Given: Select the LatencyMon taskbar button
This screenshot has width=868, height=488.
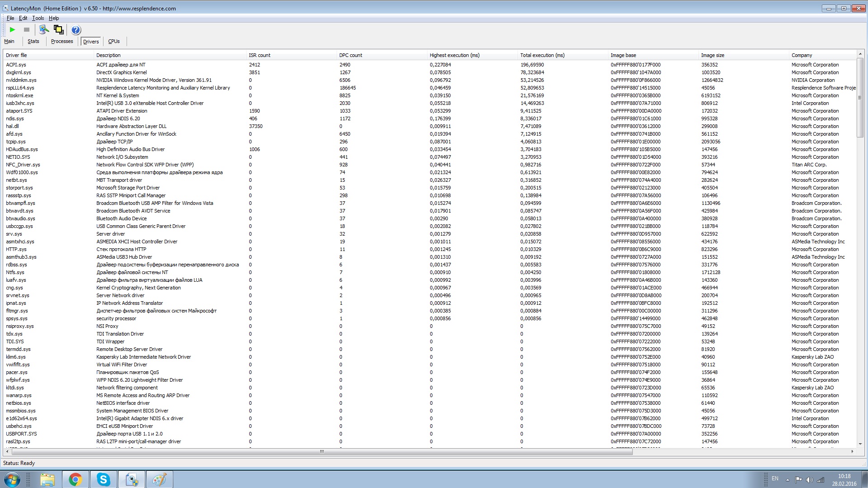Looking at the screenshot, I should (x=132, y=479).
